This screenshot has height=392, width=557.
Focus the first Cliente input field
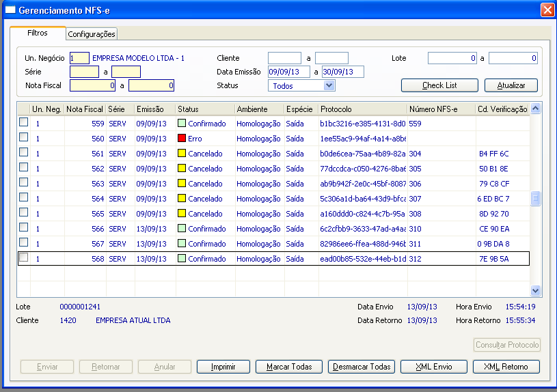click(284, 58)
